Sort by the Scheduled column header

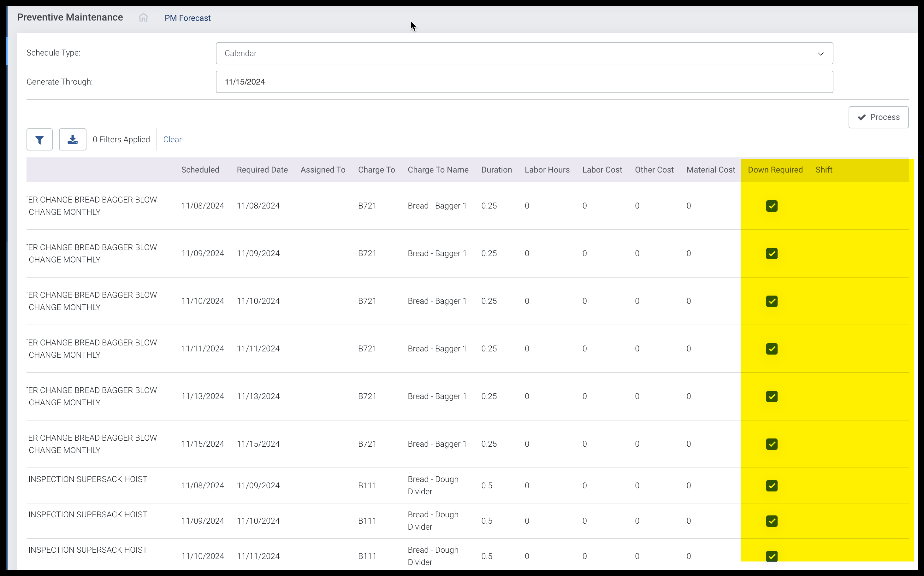[200, 170]
